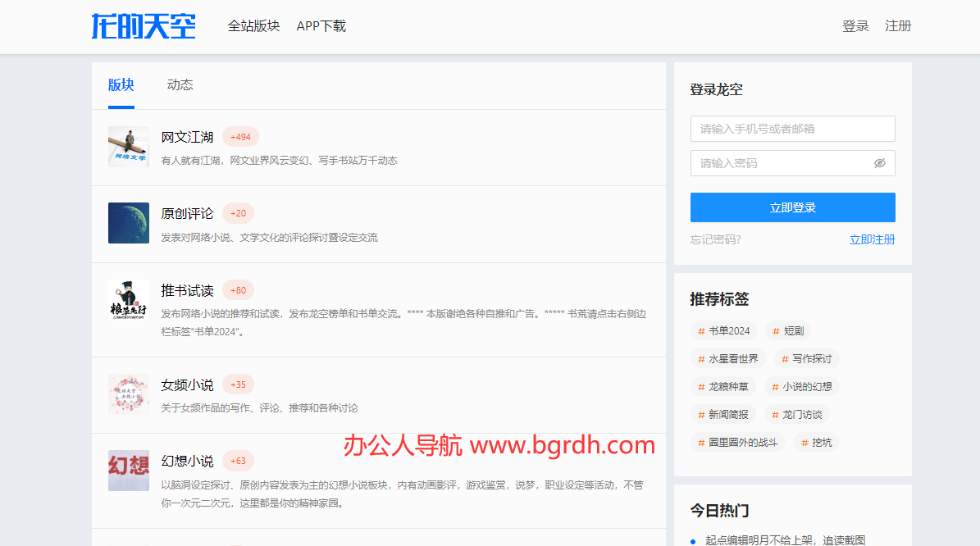Viewport: 980px width, 546px height.
Task: Focus the phone or email input field
Action: (x=792, y=129)
